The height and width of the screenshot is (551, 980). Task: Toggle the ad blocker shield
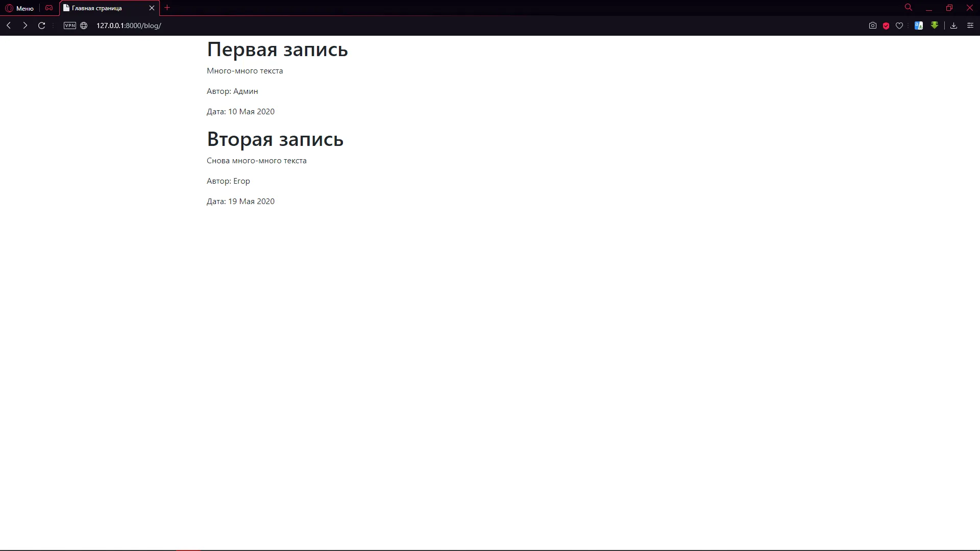coord(886,26)
